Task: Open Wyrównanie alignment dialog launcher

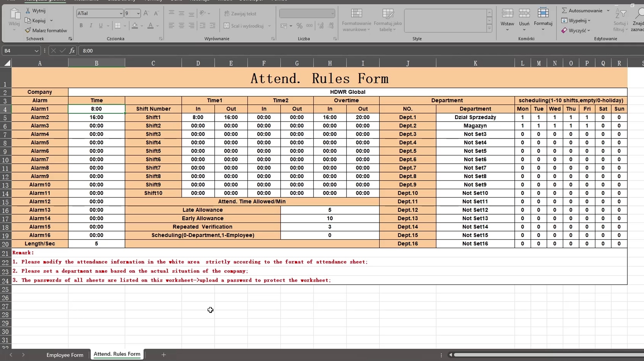Action: pyautogui.click(x=273, y=39)
